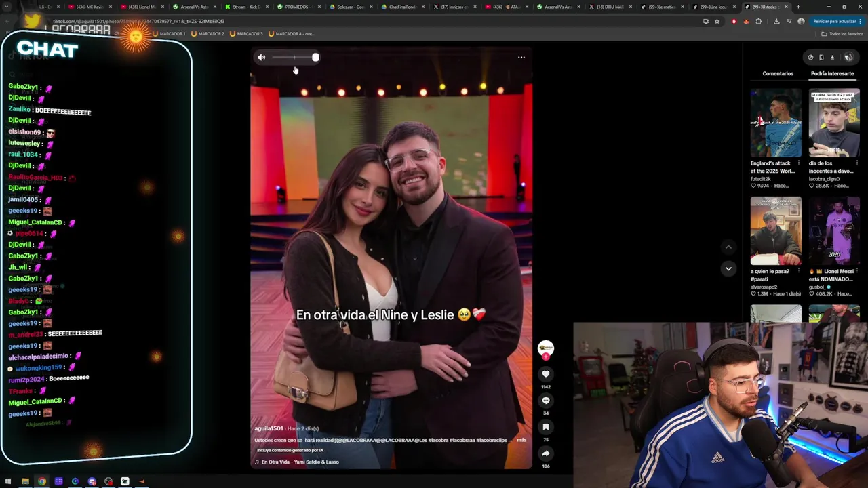
Task: Click the download icon in the TikTok top bar
Action: [832, 58]
